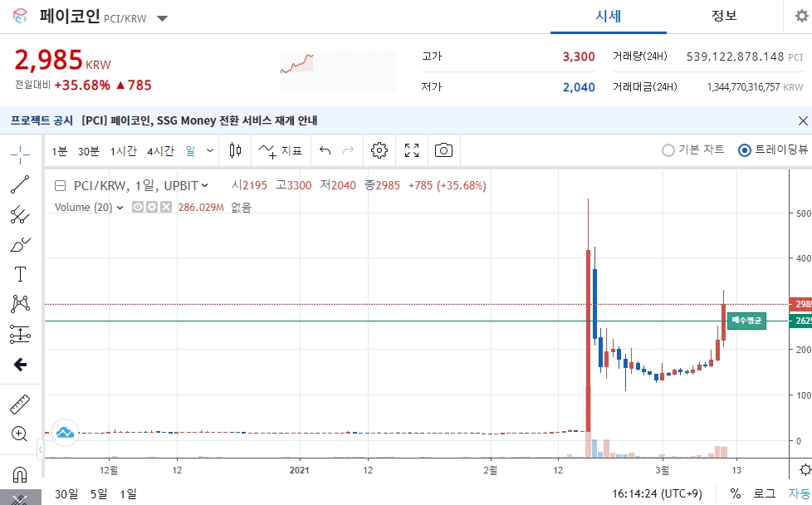Set the date range to 5일

[99, 494]
